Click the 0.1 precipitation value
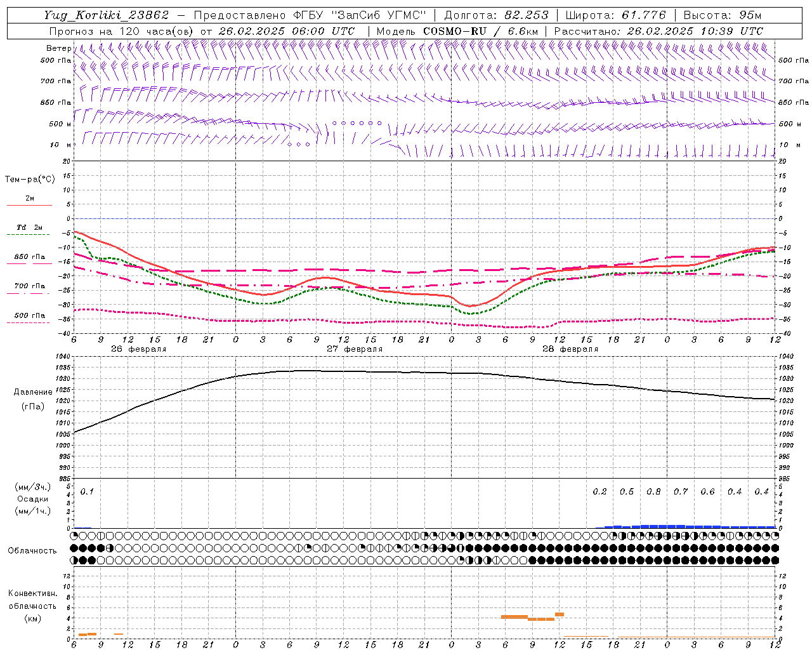The width and height of the screenshot is (812, 650). pyautogui.click(x=87, y=492)
